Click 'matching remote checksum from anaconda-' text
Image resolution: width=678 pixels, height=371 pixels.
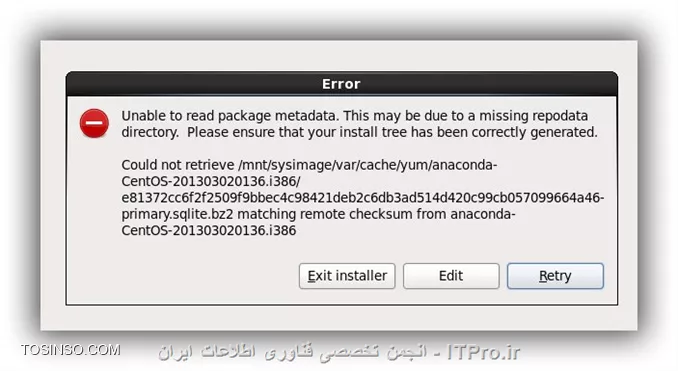(376, 214)
